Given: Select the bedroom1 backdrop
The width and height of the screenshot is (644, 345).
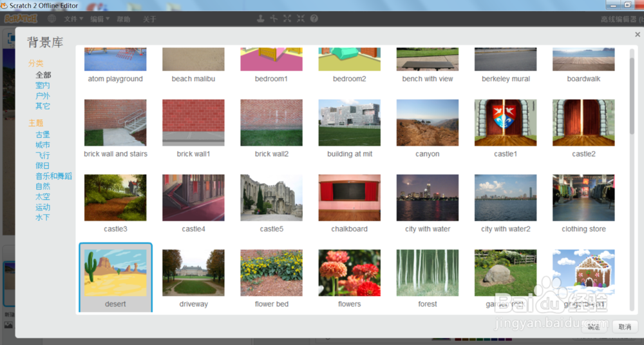Looking at the screenshot, I should (x=272, y=65).
